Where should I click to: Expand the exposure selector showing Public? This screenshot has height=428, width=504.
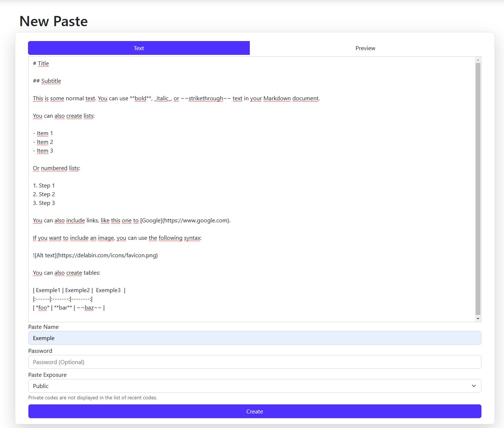[x=255, y=385]
